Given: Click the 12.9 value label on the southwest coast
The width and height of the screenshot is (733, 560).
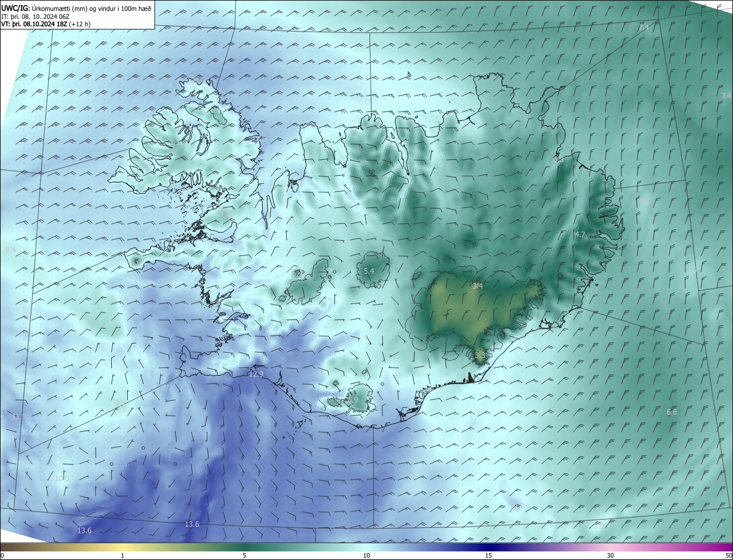Looking at the screenshot, I should pos(256,374).
